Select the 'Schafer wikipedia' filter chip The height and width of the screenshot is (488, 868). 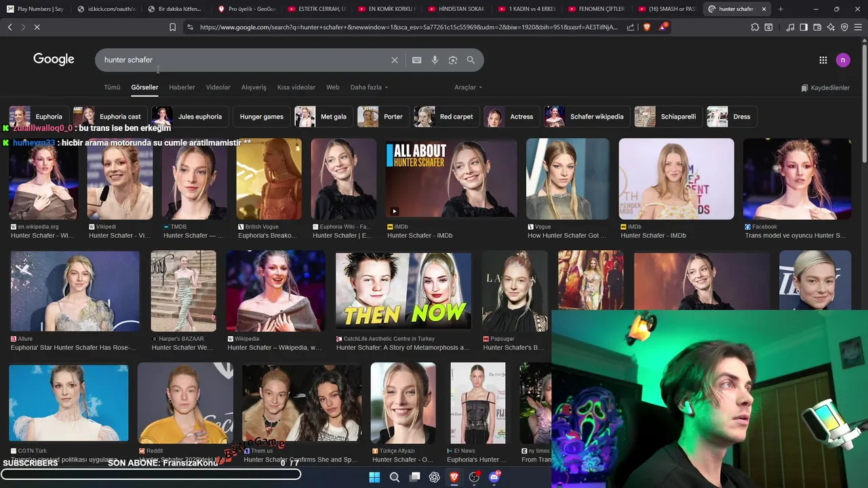click(x=587, y=117)
